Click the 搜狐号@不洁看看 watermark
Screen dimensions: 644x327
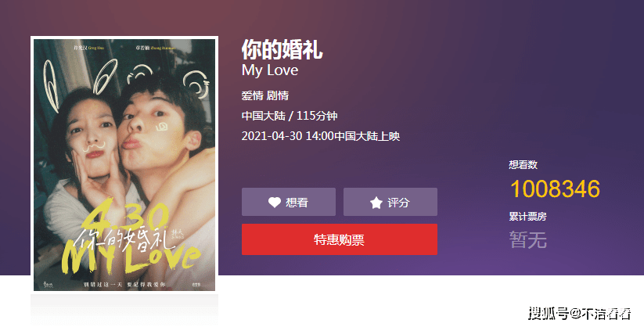[x=580, y=314]
